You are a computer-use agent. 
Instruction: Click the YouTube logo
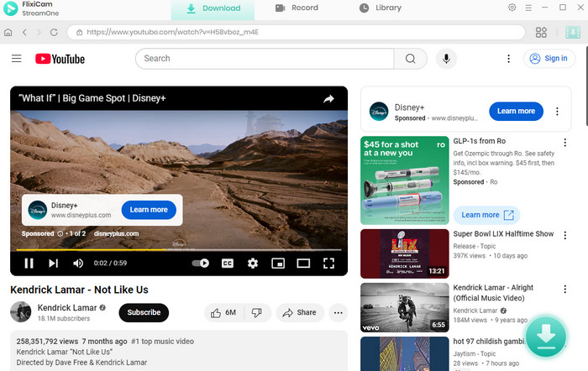tap(60, 59)
